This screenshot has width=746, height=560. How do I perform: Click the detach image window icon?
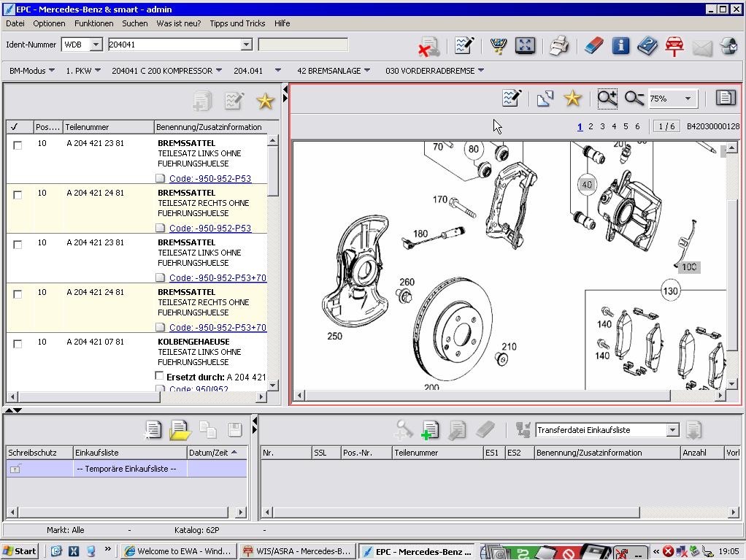coord(545,99)
